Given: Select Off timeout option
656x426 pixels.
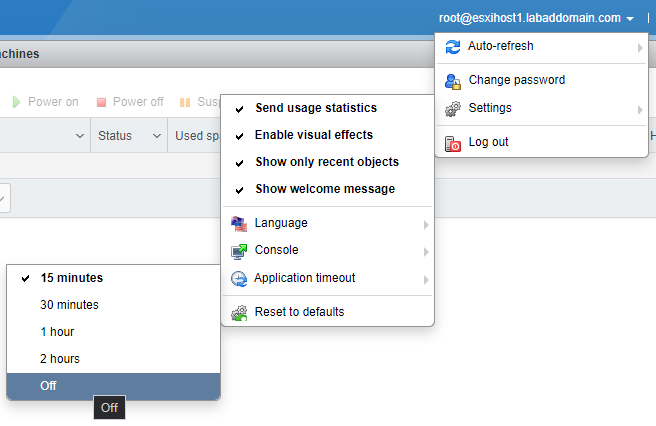Looking at the screenshot, I should (x=49, y=386).
